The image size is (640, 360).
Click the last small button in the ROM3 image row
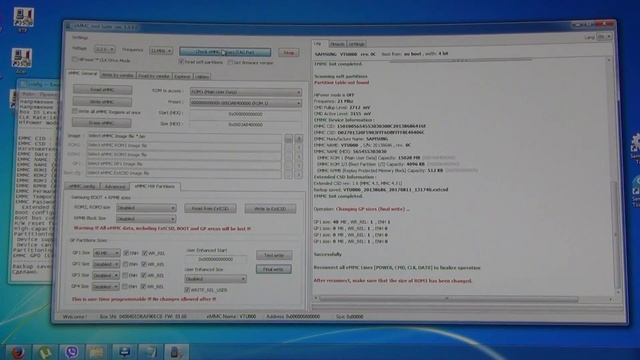click(299, 157)
